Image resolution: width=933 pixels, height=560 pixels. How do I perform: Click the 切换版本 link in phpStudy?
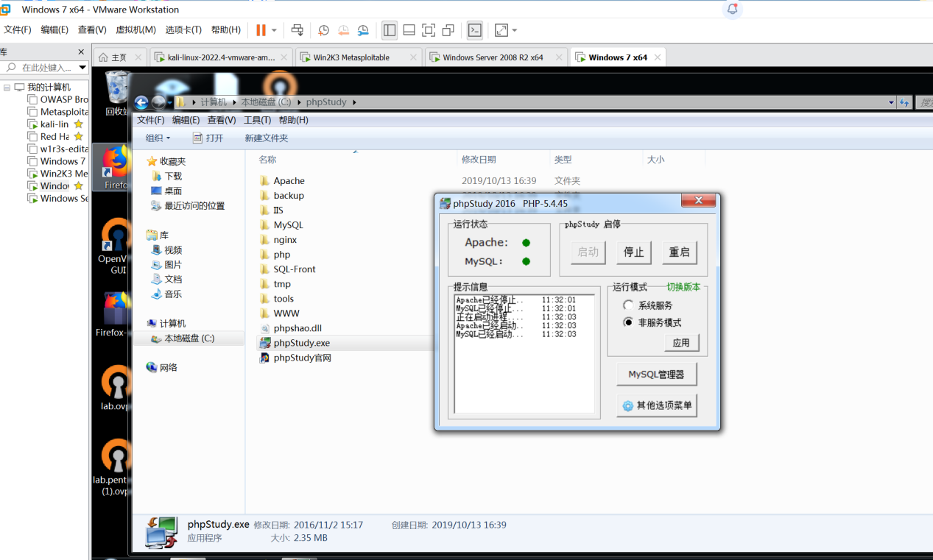[x=683, y=287]
